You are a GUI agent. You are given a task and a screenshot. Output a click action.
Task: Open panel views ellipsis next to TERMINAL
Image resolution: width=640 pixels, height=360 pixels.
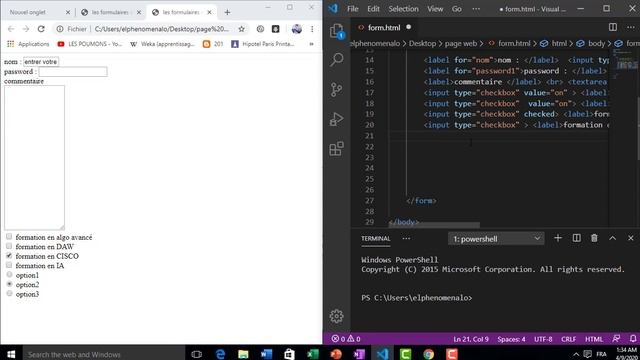(x=406, y=238)
